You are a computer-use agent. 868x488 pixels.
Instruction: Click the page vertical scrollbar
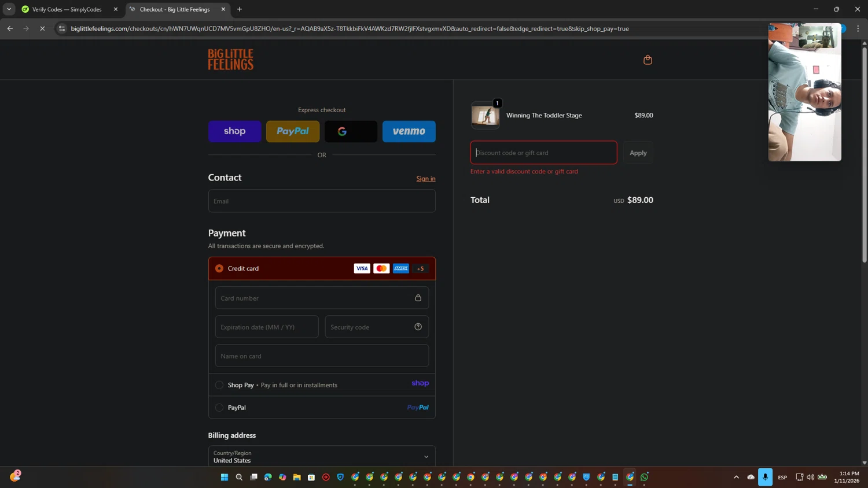865,155
